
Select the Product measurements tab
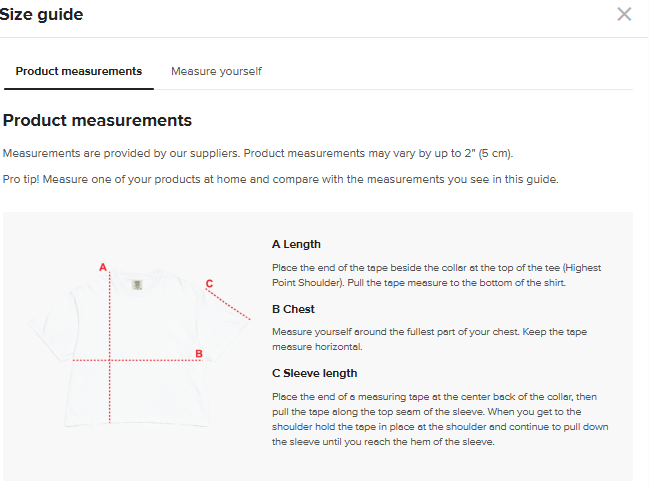pyautogui.click(x=78, y=71)
